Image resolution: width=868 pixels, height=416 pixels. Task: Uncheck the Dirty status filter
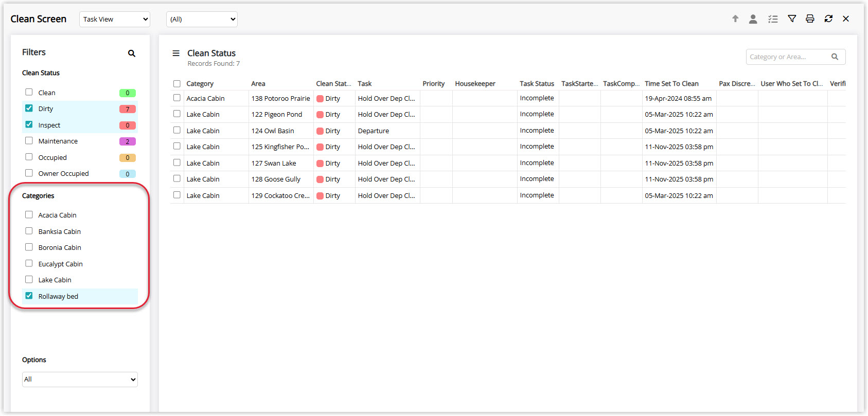[x=29, y=108]
